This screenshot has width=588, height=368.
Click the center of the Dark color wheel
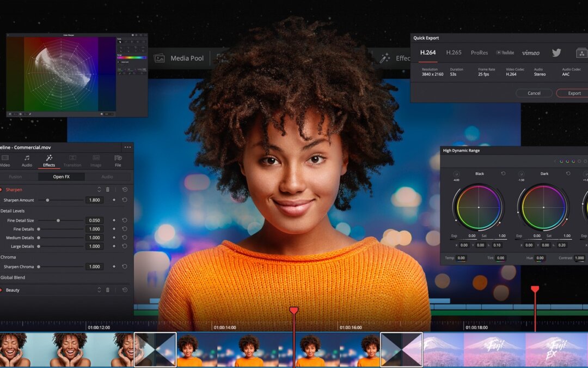pos(543,207)
